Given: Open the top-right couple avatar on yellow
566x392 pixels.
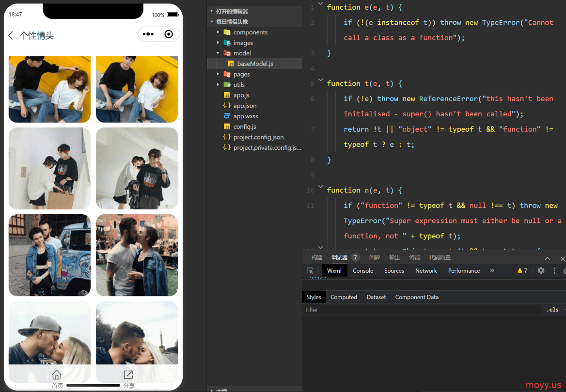Looking at the screenshot, I should [137, 89].
